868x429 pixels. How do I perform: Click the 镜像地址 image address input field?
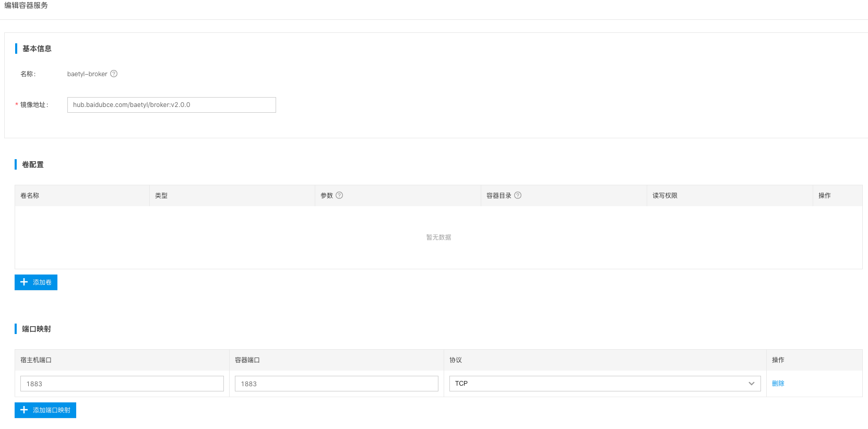(x=172, y=105)
